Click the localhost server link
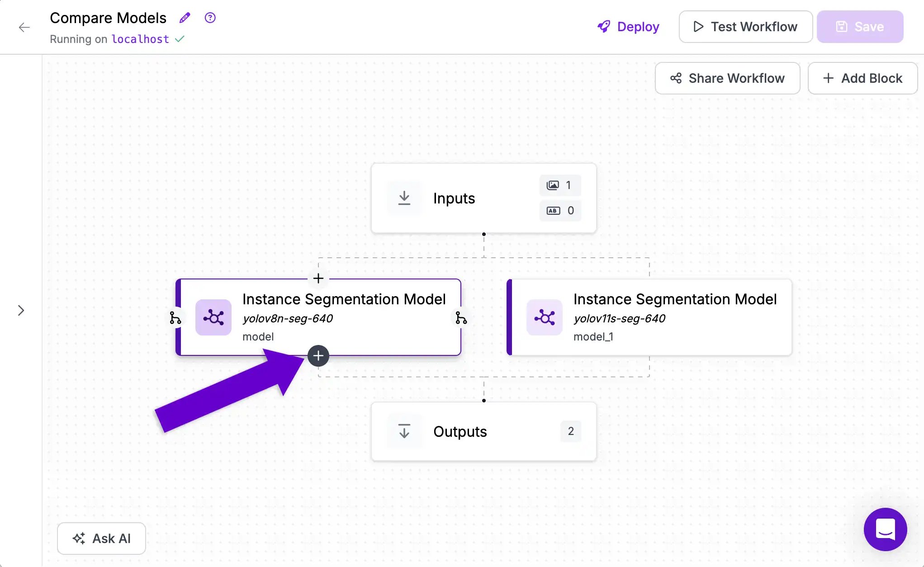This screenshot has width=924, height=567. pyautogui.click(x=140, y=39)
